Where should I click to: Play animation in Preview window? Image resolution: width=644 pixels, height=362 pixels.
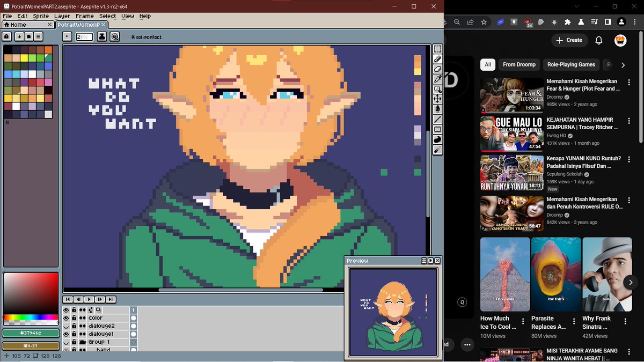(430, 261)
